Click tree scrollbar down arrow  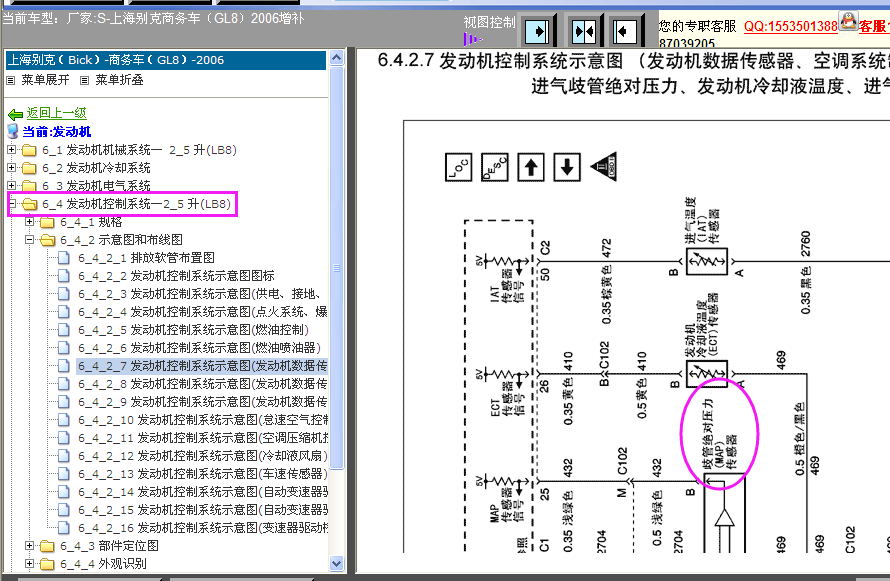coord(337,563)
